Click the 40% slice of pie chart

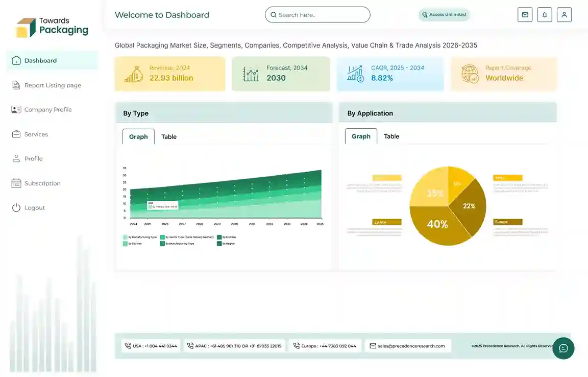[x=437, y=225]
